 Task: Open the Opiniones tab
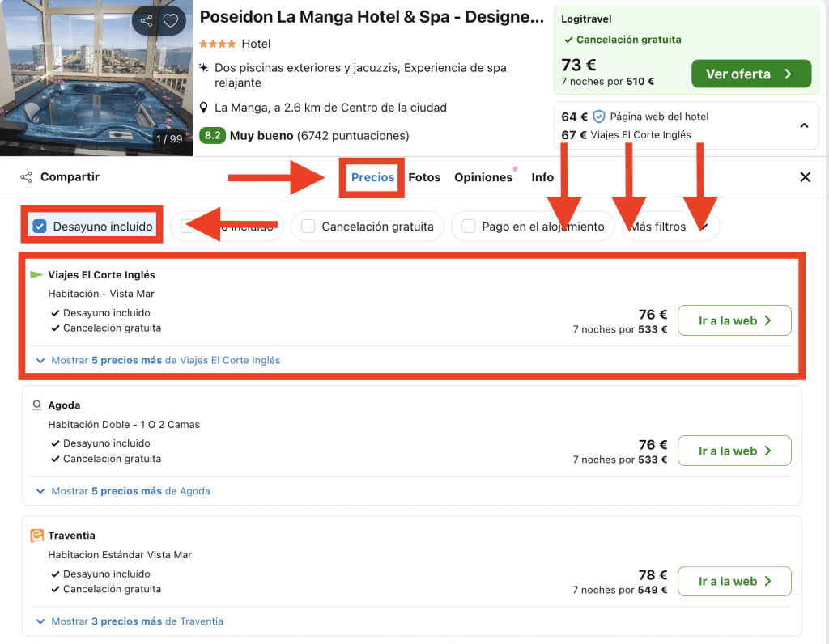[x=483, y=177]
